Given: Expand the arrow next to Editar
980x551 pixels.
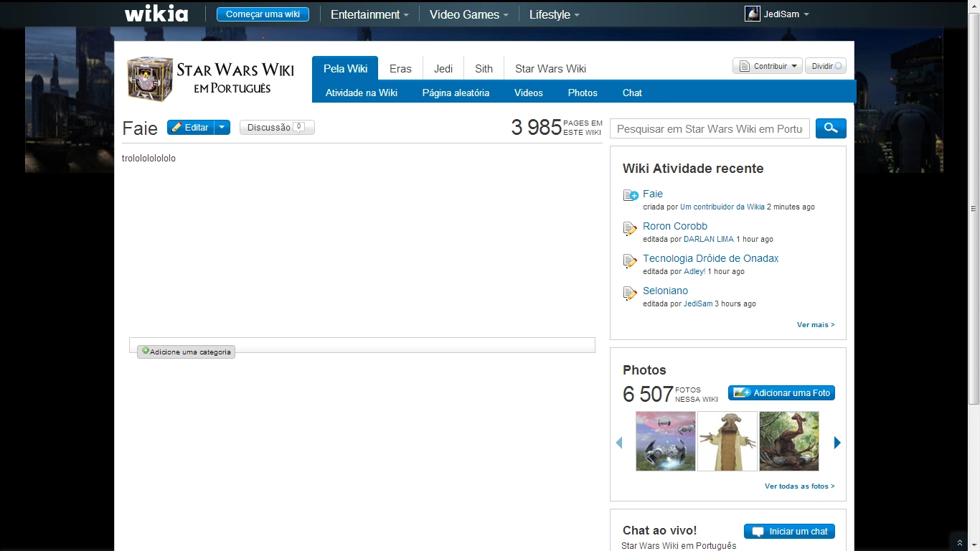Looking at the screenshot, I should pyautogui.click(x=222, y=127).
